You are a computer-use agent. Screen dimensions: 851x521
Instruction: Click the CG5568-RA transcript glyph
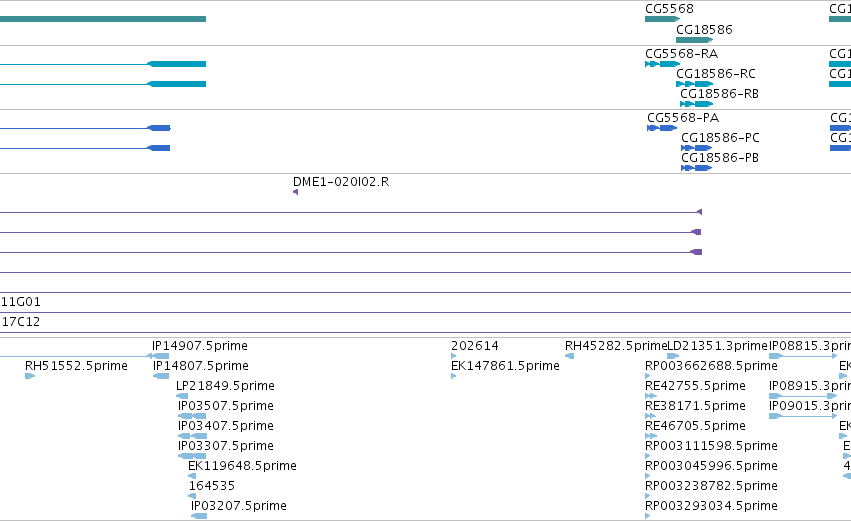click(663, 64)
